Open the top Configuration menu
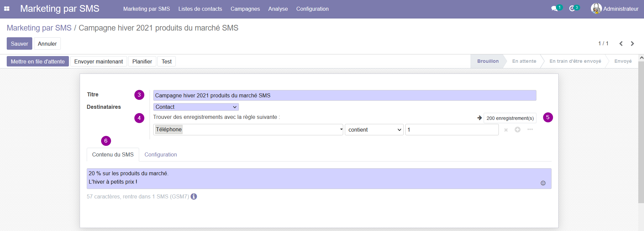644x231 pixels. tap(312, 9)
